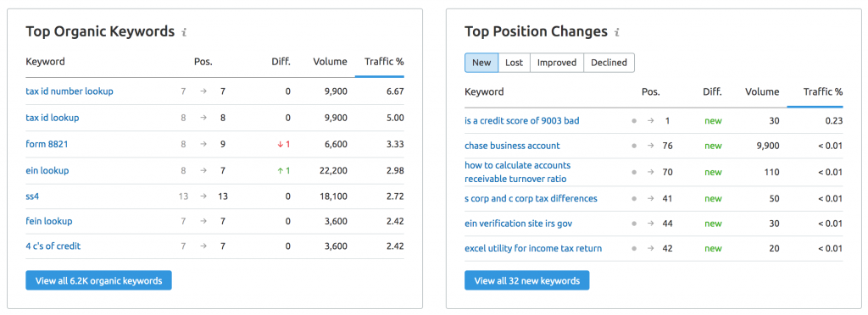Click traffic value 2.72
This screenshot has height=315, width=868.
395,196
